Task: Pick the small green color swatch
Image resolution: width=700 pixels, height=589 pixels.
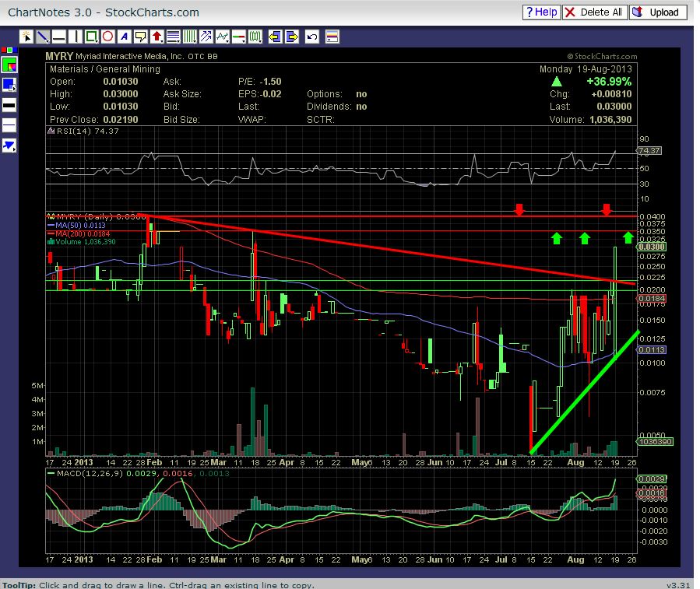Action: click(x=9, y=50)
